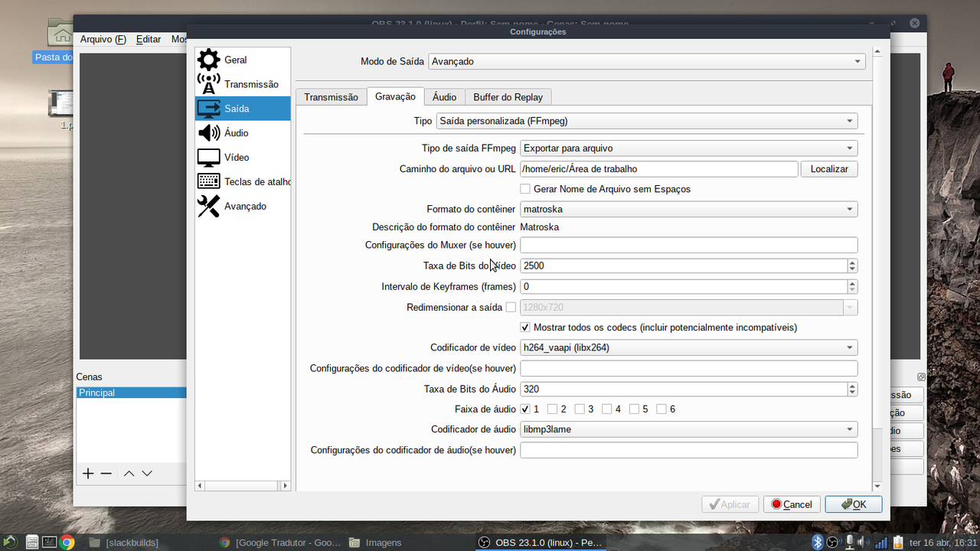Enable audio track 5 checkbox
The width and height of the screenshot is (980, 551).
[634, 409]
